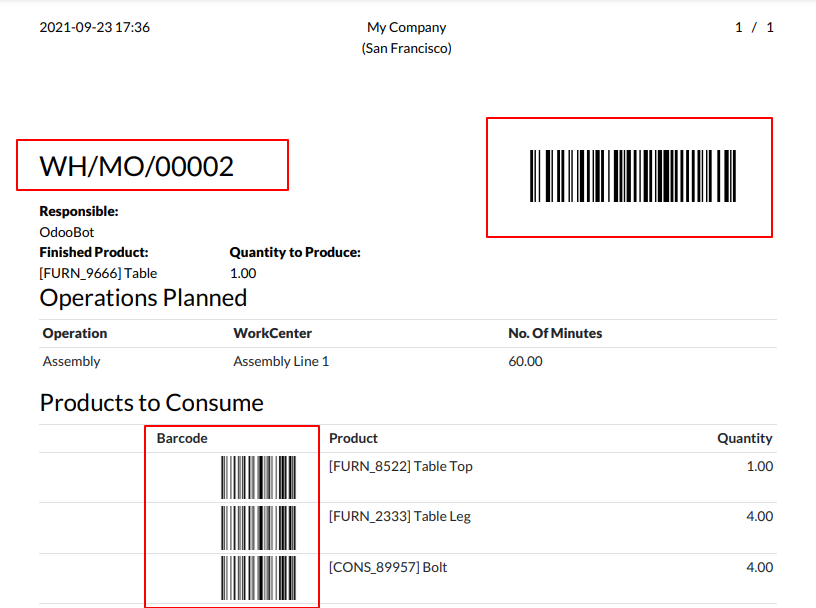Viewport: 816px width, 608px height.
Task: Click the Responsible: label
Action: 79,211
